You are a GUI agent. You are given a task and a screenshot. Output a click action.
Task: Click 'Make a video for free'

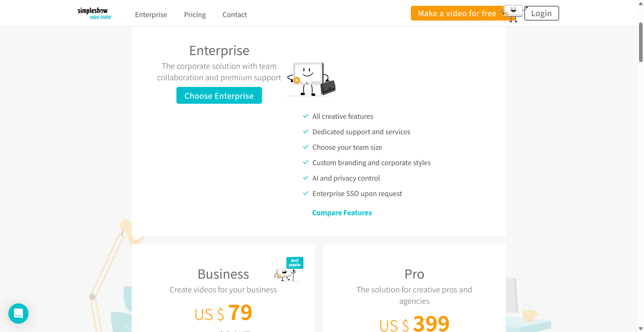click(x=457, y=13)
